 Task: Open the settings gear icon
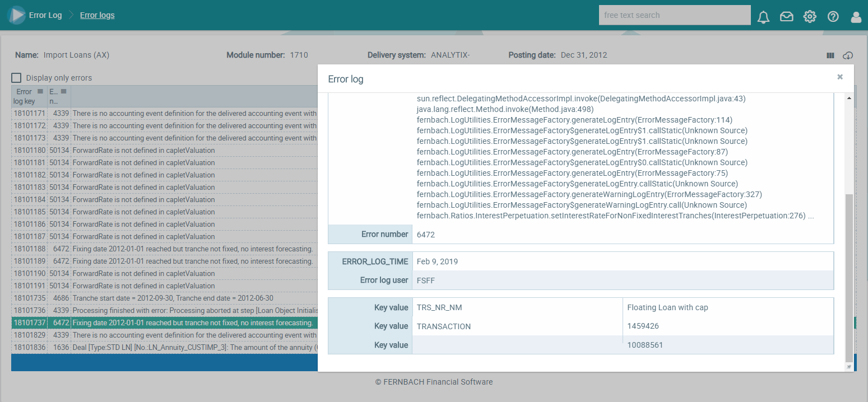click(810, 17)
